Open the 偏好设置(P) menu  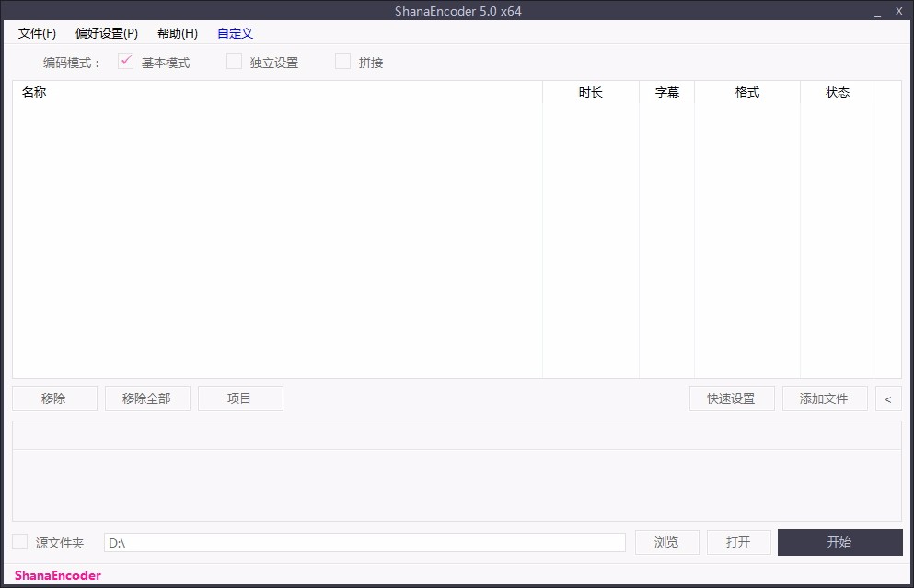click(x=104, y=33)
